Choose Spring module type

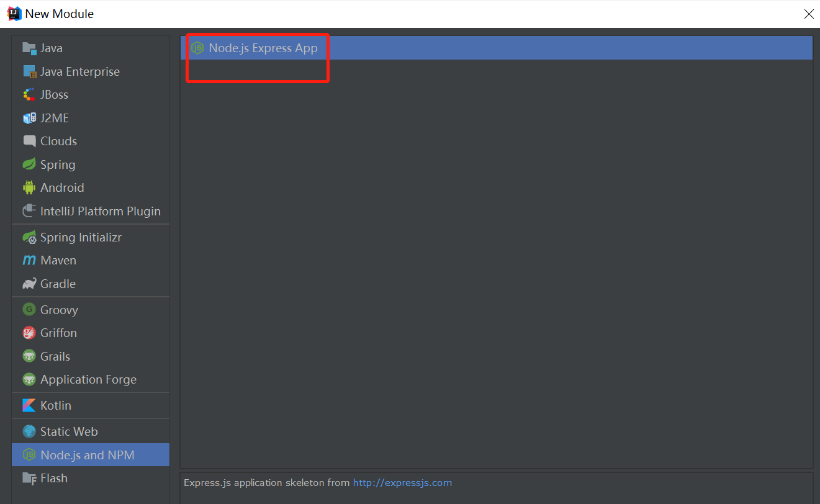coord(91,164)
